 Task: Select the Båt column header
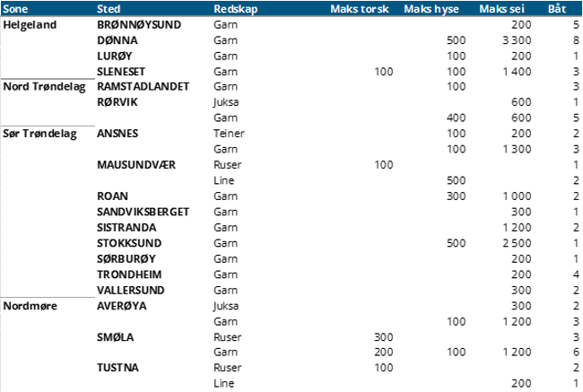557,9
